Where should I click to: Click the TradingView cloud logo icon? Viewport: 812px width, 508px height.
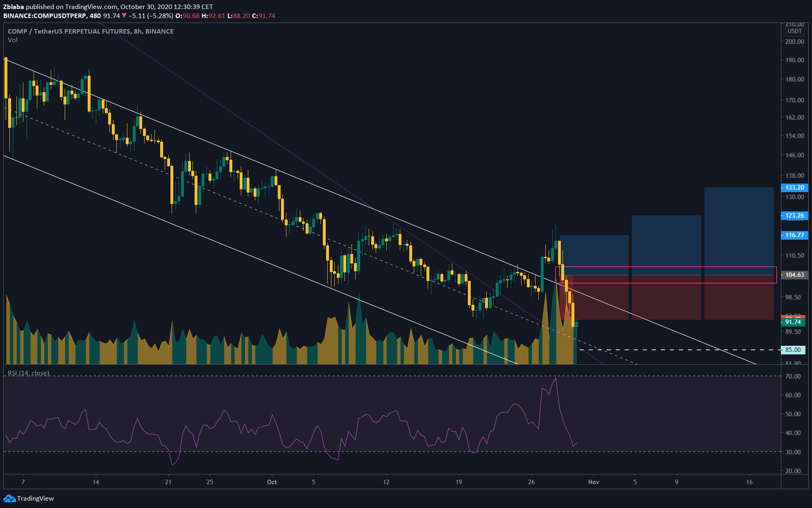(9, 499)
